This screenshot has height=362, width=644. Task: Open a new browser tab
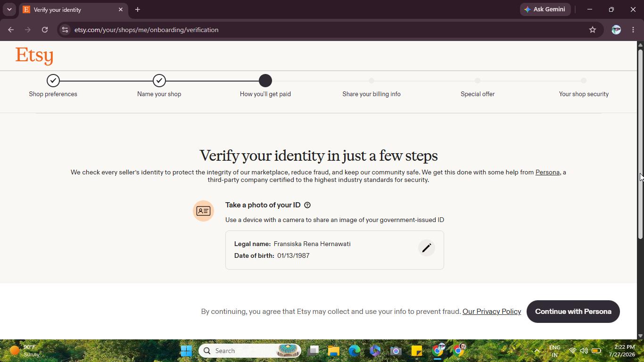[138, 9]
